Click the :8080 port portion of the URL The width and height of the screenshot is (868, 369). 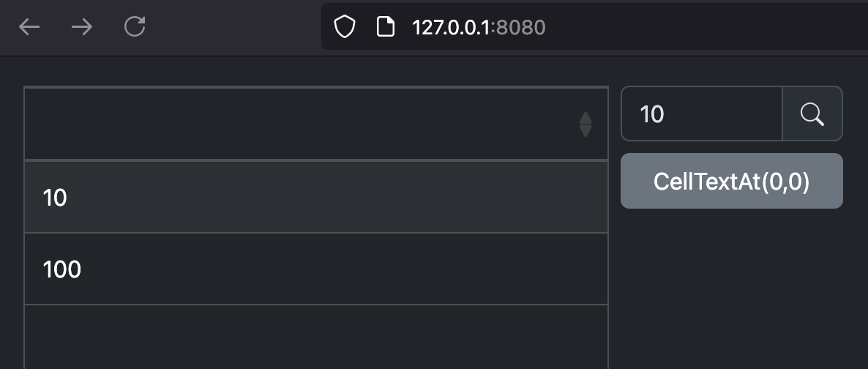(518, 27)
